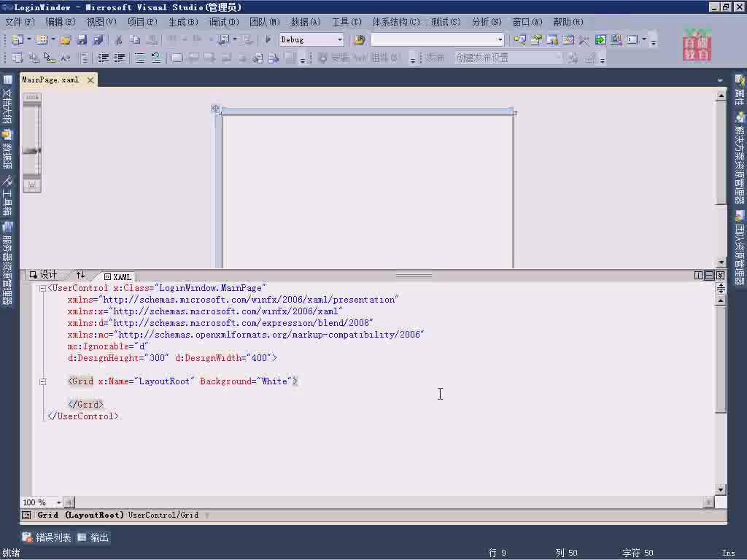Open the Document Outline side tab
The height and width of the screenshot is (560, 747).
click(7, 99)
